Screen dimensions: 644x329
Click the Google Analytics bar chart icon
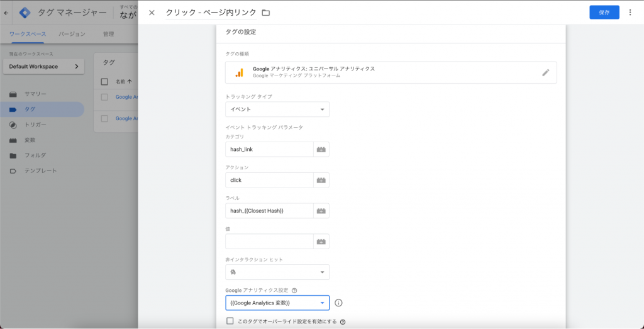pyautogui.click(x=239, y=73)
